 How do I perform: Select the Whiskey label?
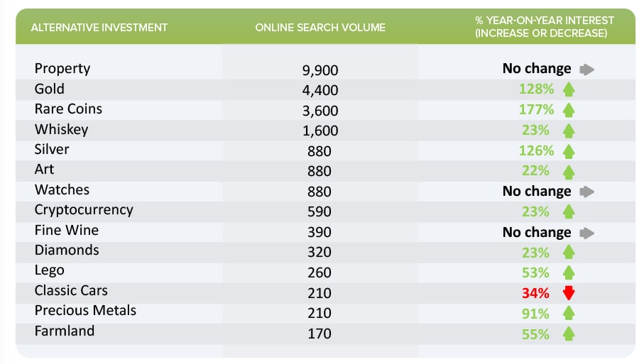click(x=62, y=130)
